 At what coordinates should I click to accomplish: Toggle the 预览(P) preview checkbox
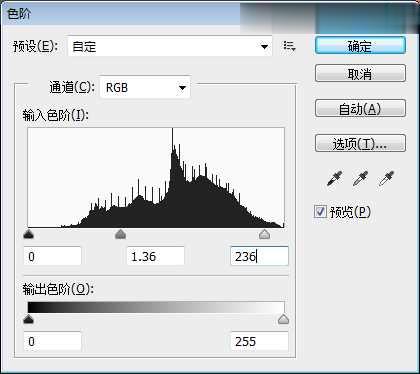[x=320, y=211]
